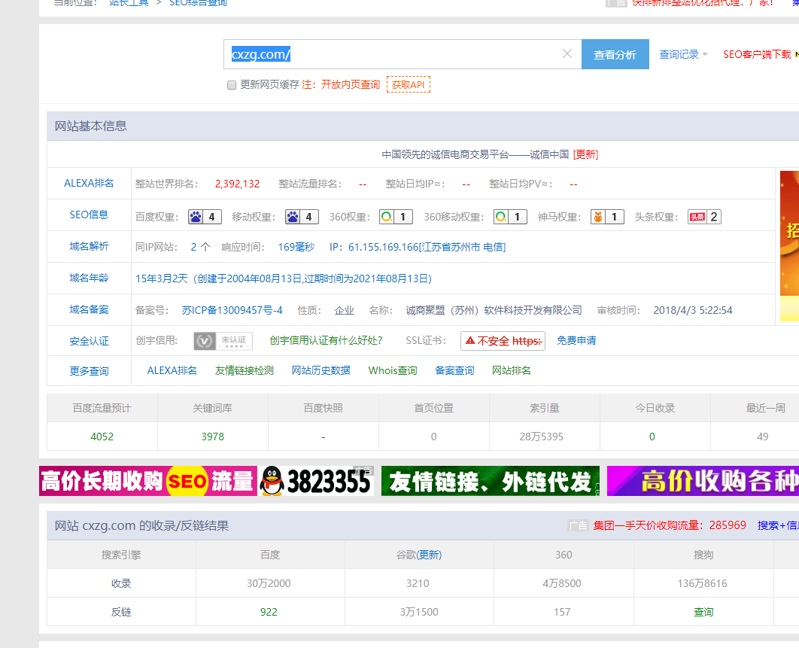Click the QQ penguin 3823355 banner

(315, 481)
